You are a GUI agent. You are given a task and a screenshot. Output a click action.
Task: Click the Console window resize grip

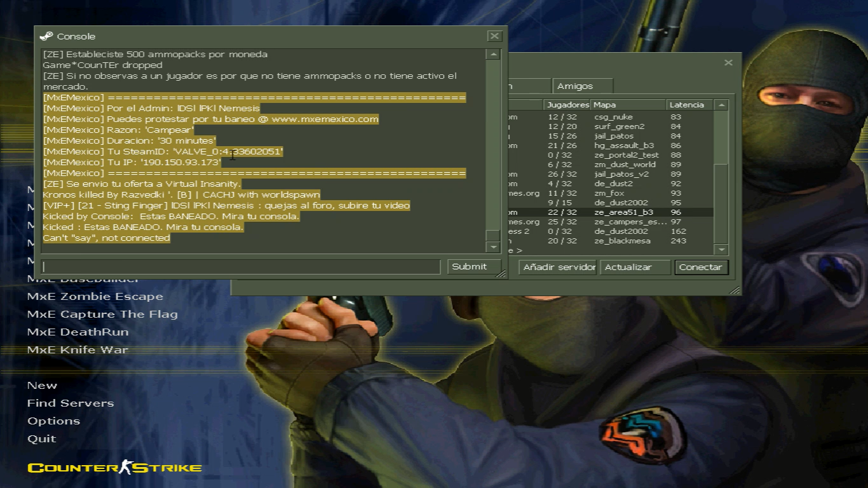[501, 273]
